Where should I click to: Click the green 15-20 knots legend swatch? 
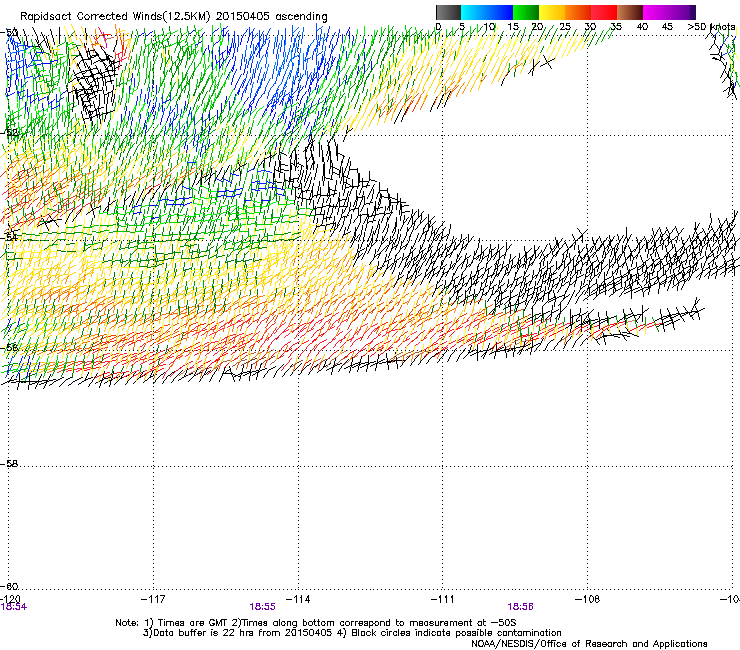tap(526, 12)
